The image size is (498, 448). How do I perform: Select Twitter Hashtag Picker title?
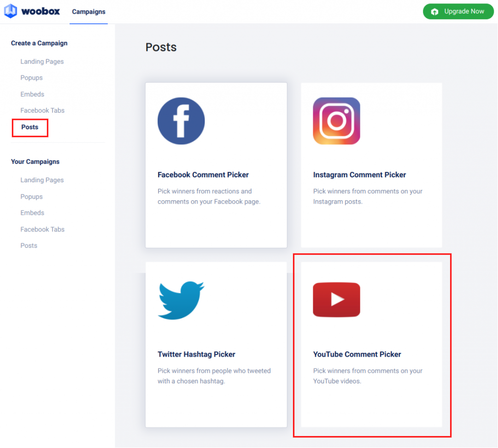click(196, 354)
